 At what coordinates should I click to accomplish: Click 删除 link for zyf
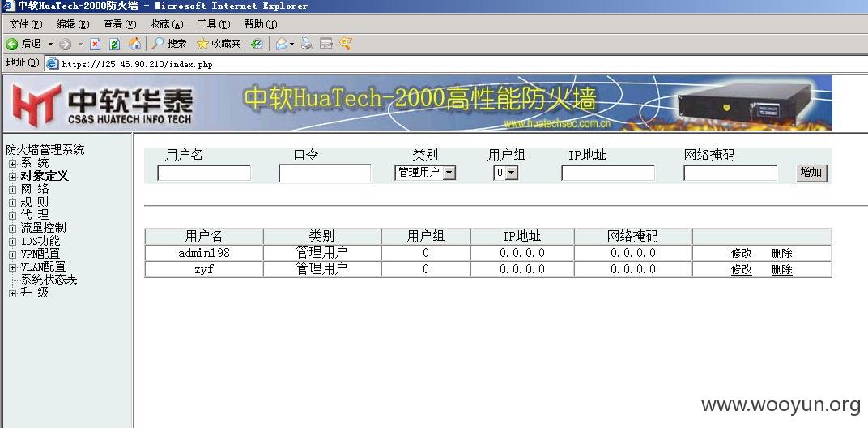[x=781, y=269]
